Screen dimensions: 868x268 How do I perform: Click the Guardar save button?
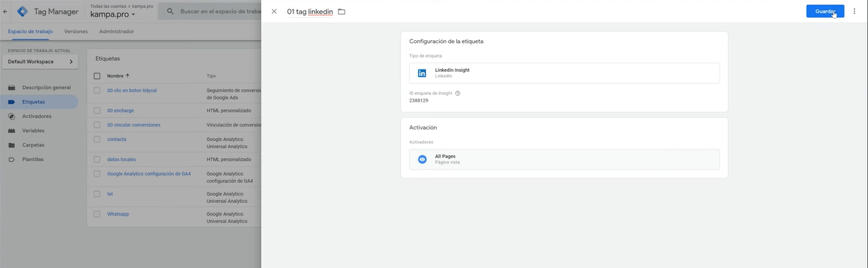tap(825, 11)
